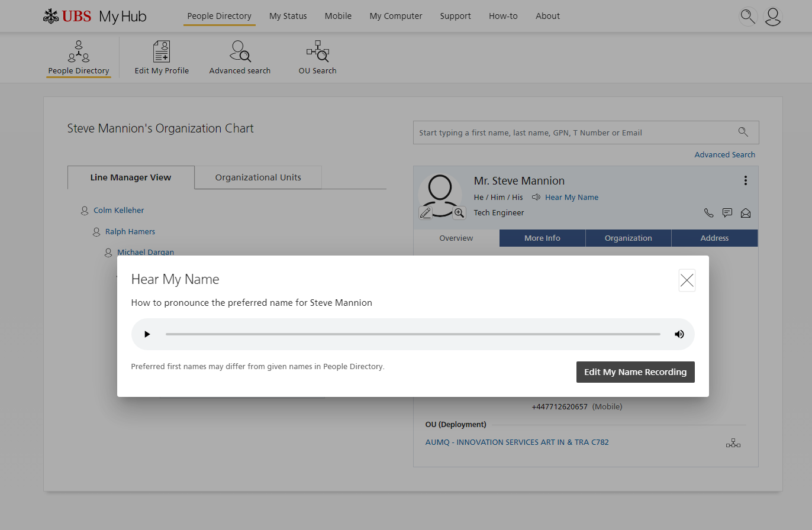Open My Computer in top menu
The height and width of the screenshot is (530, 812).
[396, 16]
